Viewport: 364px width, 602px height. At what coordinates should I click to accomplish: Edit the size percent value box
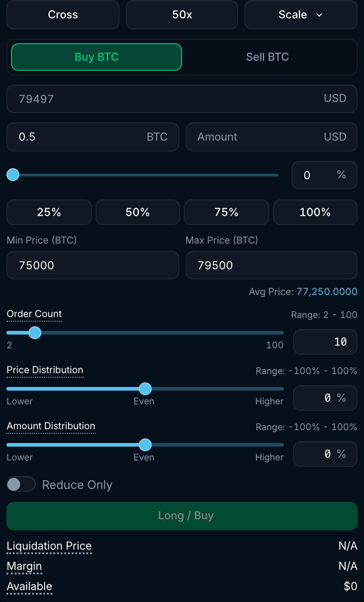pyautogui.click(x=324, y=175)
